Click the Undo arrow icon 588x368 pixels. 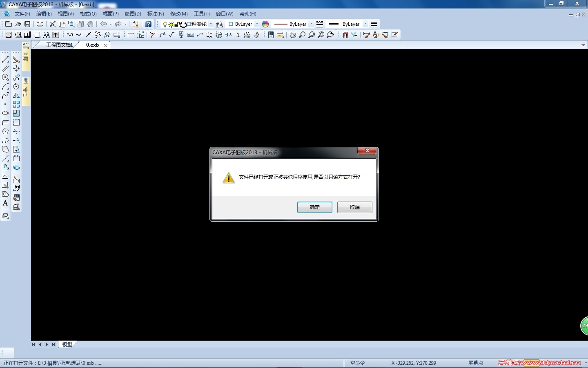104,24
